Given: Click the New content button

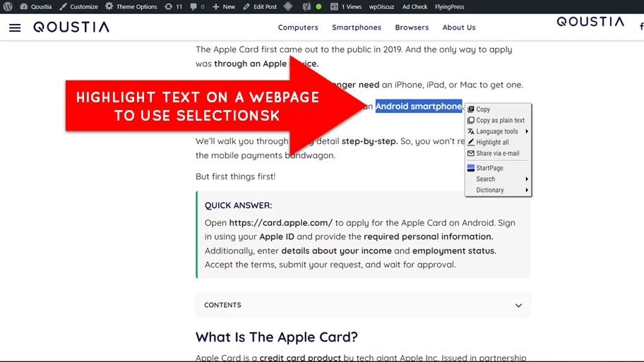Looking at the screenshot, I should (224, 6).
